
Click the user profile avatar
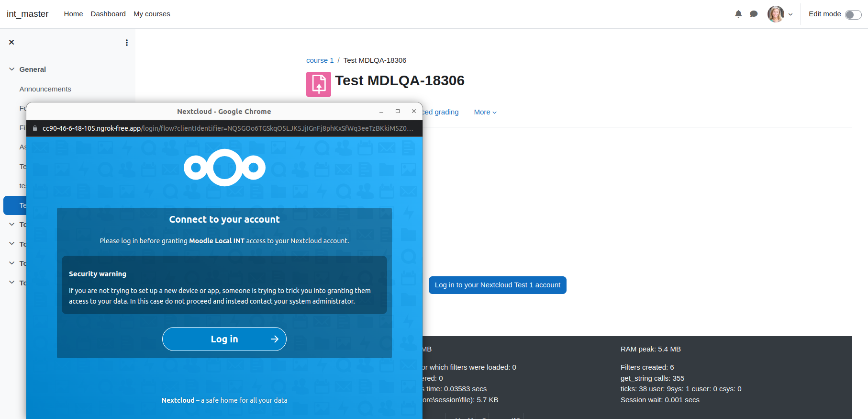click(776, 14)
